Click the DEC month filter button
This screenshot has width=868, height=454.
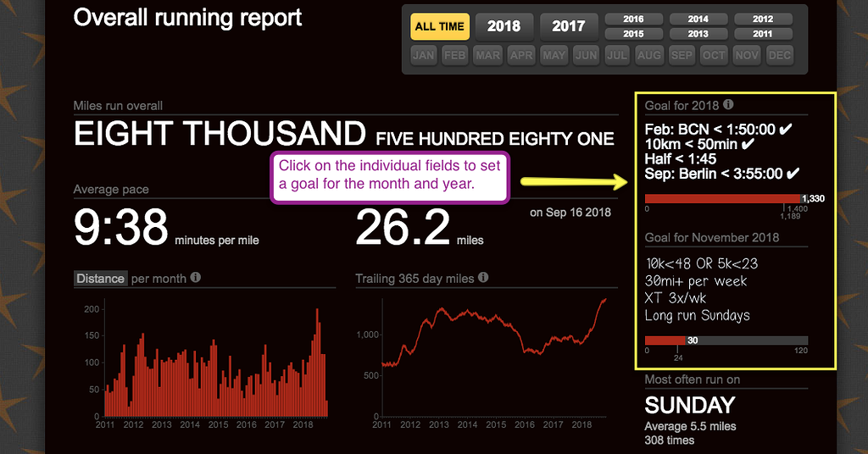778,55
